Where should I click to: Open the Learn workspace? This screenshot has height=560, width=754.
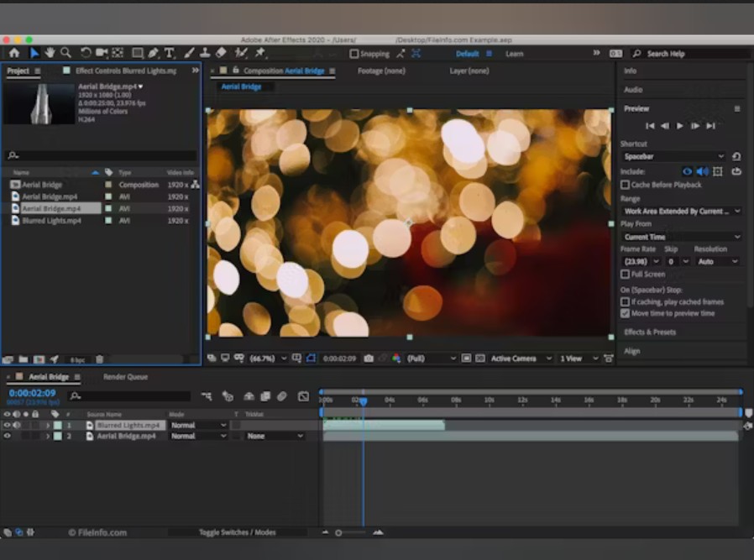pos(514,54)
